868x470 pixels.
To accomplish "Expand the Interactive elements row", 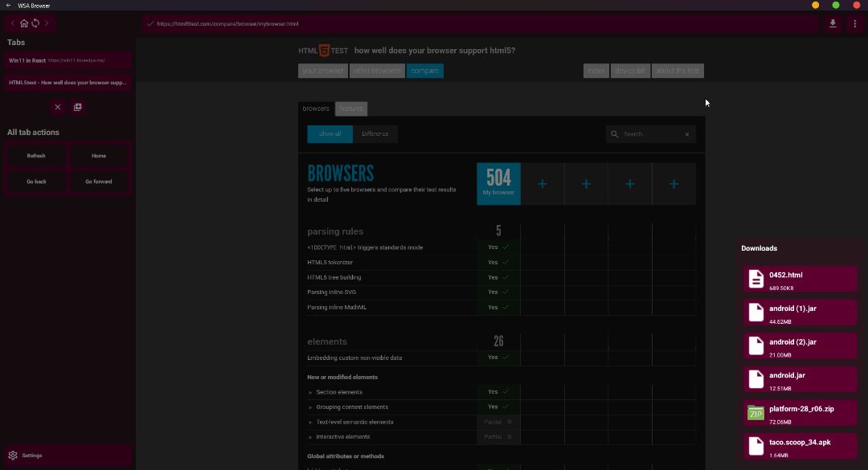I will coord(310,437).
